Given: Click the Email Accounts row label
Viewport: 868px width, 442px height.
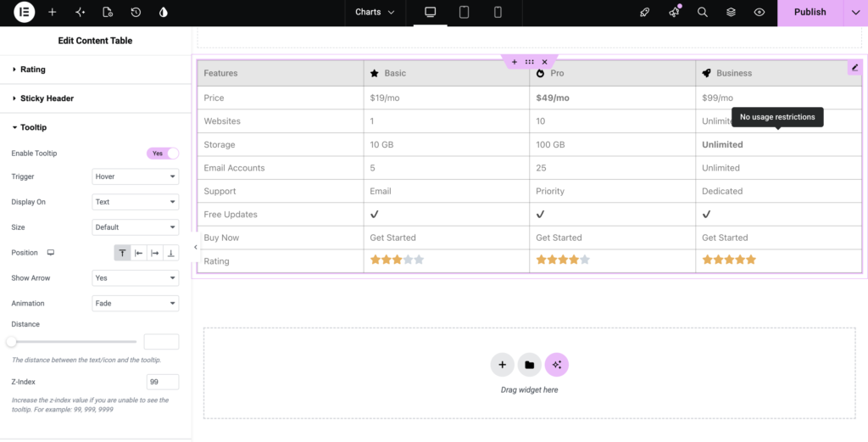Looking at the screenshot, I should tap(234, 168).
